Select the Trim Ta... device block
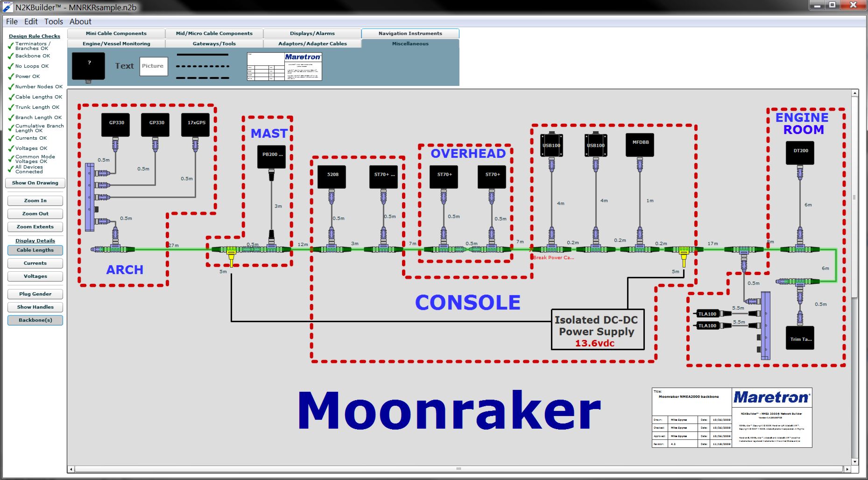Viewport: 868px width, 480px height. point(800,338)
